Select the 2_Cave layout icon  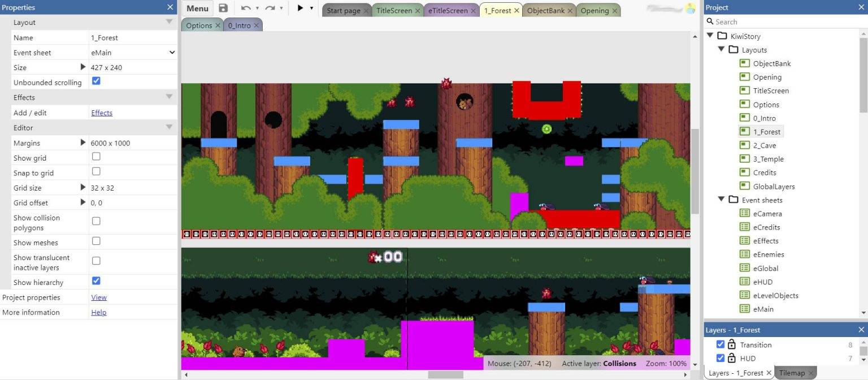744,145
